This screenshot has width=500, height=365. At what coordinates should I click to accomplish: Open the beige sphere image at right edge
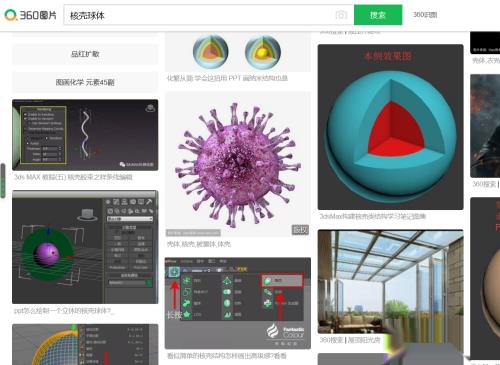tap(485, 278)
